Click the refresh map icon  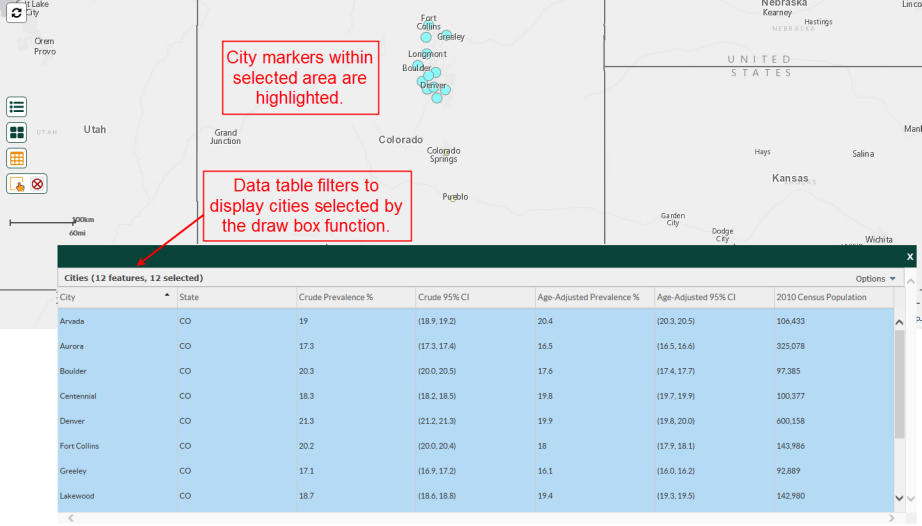pyautogui.click(x=16, y=14)
